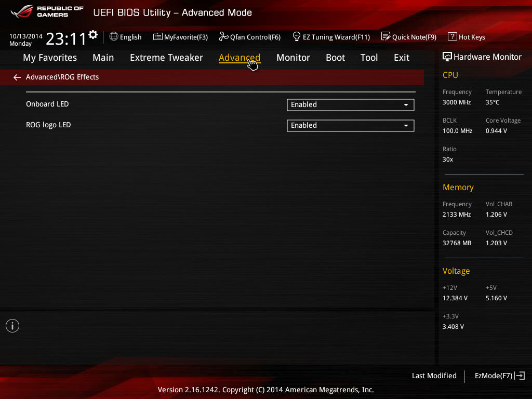Click the Version 2.16.1242 copyright text

(265, 390)
